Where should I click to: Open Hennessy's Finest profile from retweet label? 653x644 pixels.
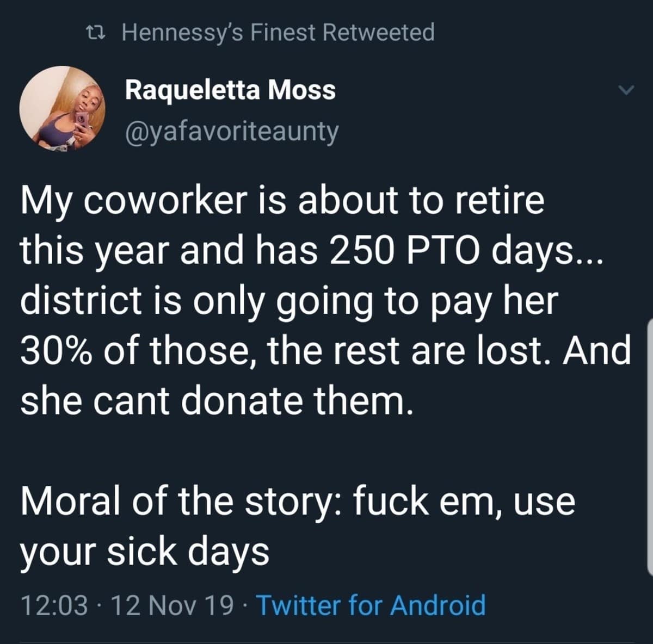pyautogui.click(x=220, y=33)
